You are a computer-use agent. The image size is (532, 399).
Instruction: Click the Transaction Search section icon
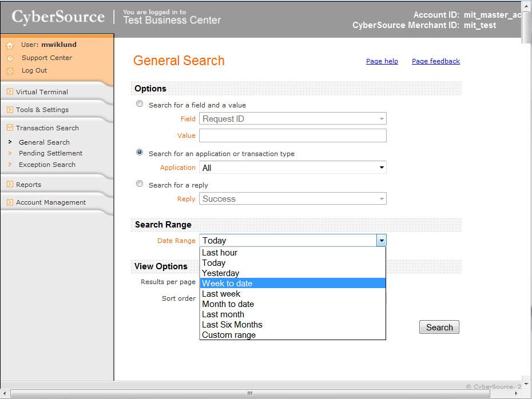point(10,128)
